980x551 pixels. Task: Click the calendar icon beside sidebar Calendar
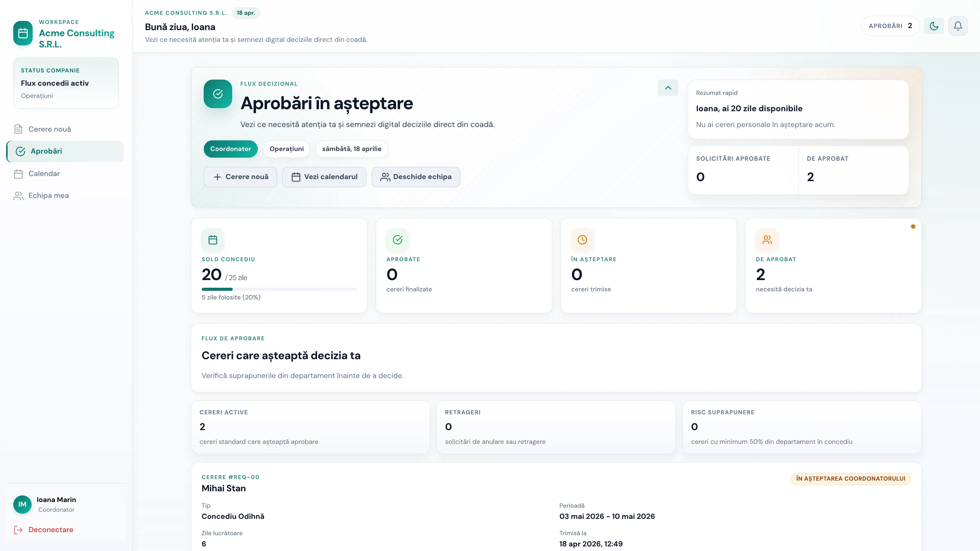pyautogui.click(x=18, y=174)
